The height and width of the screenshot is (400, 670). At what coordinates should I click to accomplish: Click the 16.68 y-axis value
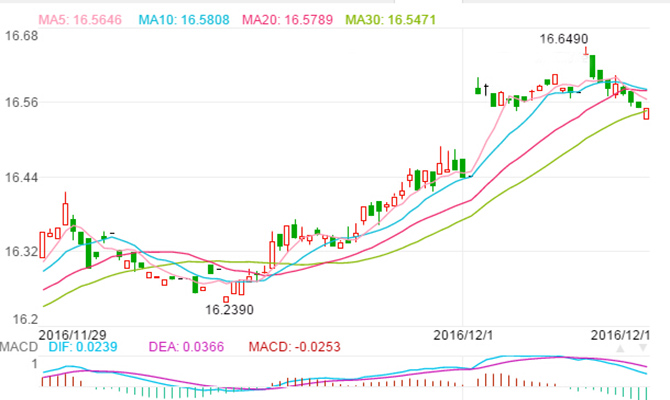[x=21, y=36]
